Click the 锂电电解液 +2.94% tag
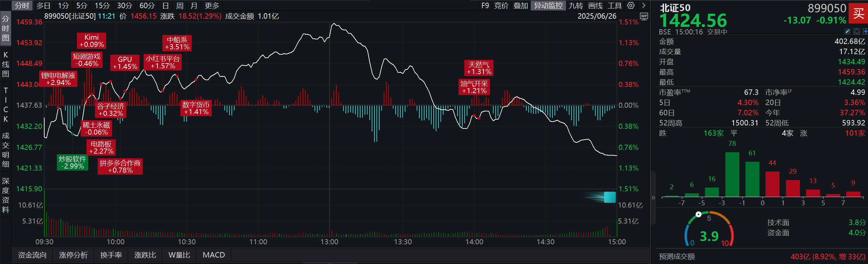This screenshot has width=868, height=264. [x=58, y=79]
